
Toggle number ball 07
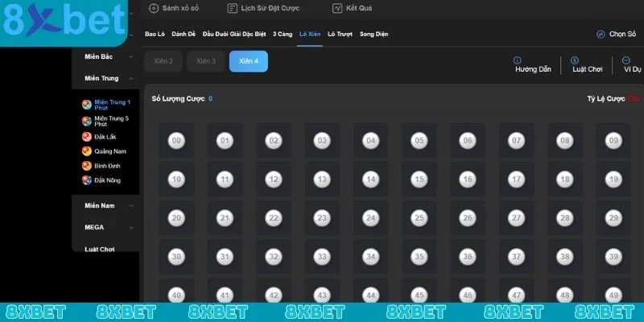[516, 141]
